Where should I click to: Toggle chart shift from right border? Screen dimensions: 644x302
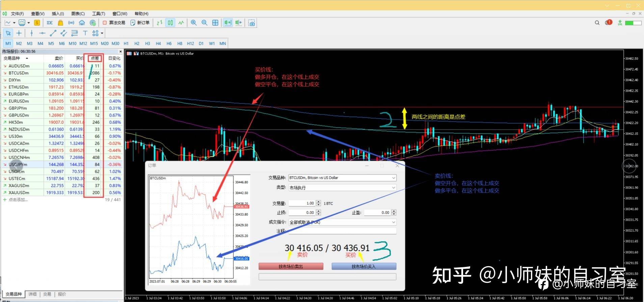point(239,23)
